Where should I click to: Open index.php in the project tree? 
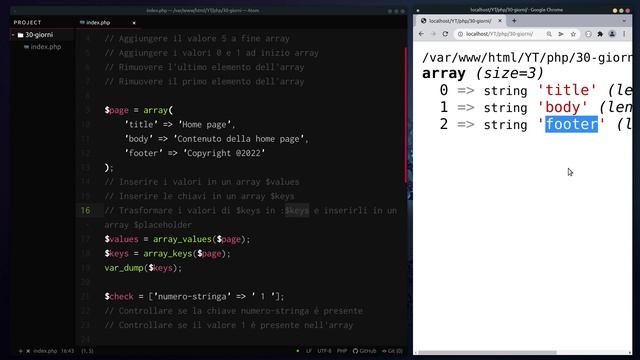(46, 47)
